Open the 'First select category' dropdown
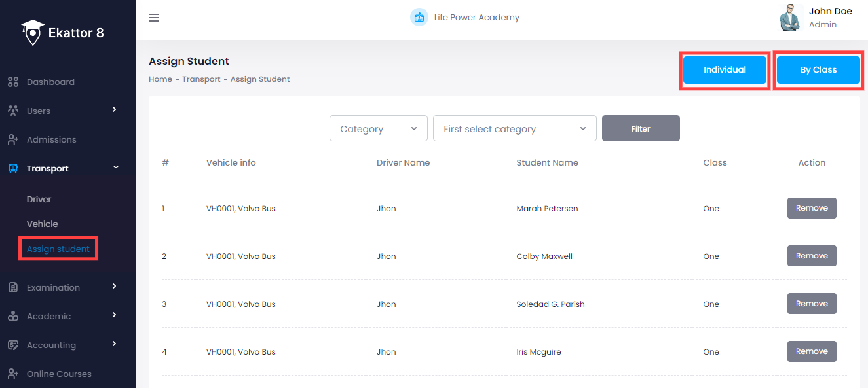This screenshot has height=388, width=868. 514,128
